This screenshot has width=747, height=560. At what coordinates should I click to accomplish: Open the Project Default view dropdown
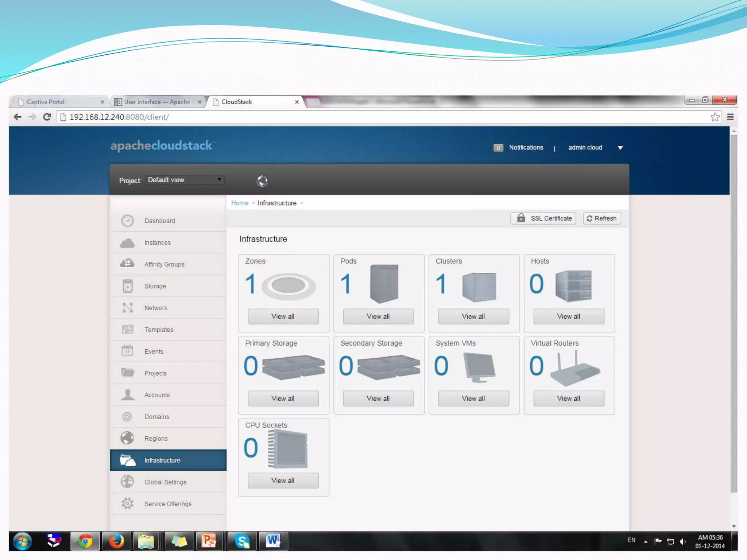[x=185, y=180]
